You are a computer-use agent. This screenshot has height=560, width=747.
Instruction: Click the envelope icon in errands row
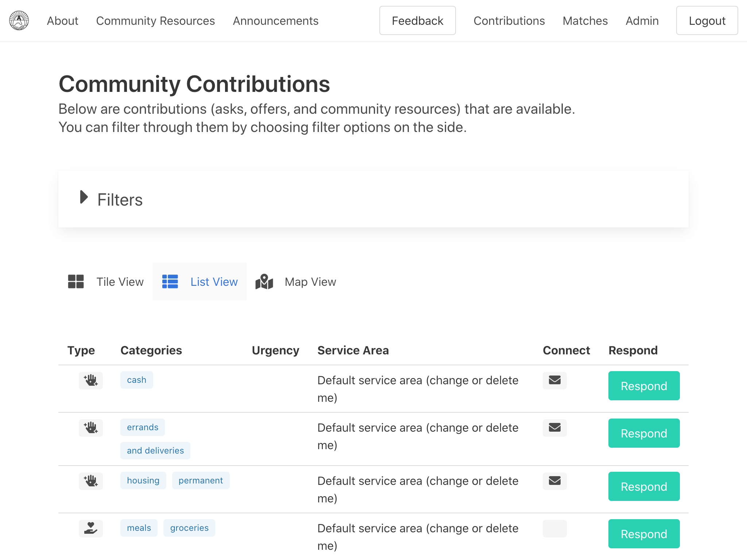click(554, 428)
